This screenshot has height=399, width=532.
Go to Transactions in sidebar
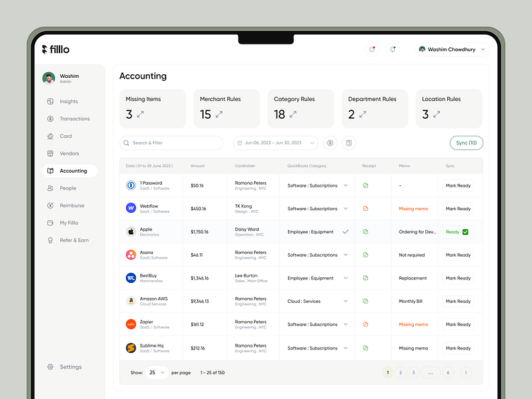coord(74,119)
